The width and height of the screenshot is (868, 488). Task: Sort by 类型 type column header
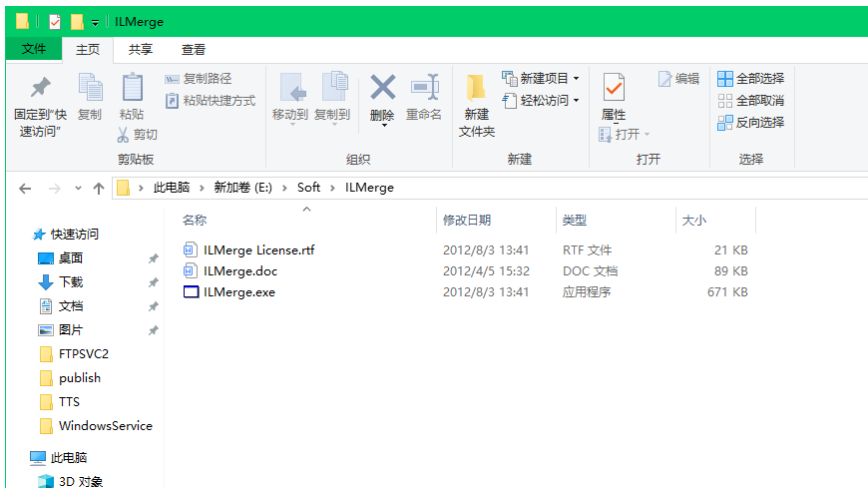tap(574, 221)
